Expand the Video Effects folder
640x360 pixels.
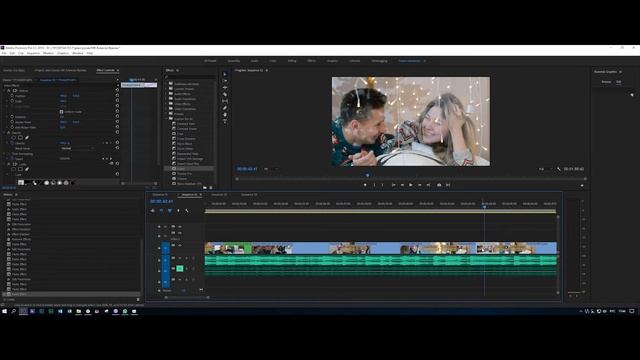[x=167, y=104]
